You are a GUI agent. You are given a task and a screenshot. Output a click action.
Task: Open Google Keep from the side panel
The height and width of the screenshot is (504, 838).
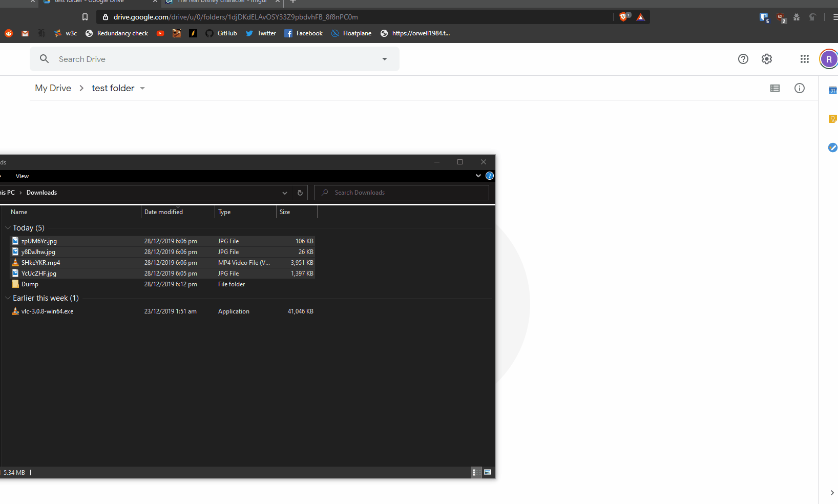(832, 119)
